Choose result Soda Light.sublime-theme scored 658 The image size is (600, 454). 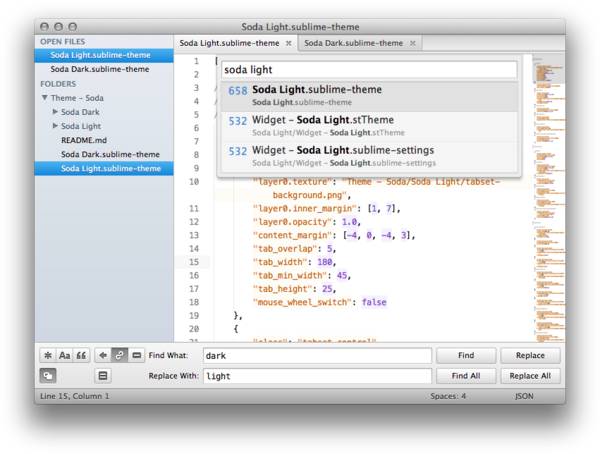(x=369, y=96)
